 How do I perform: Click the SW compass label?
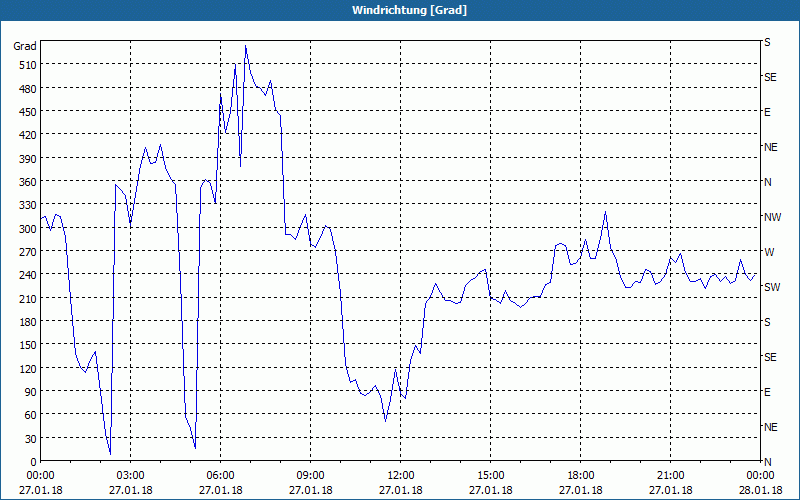[772, 287]
